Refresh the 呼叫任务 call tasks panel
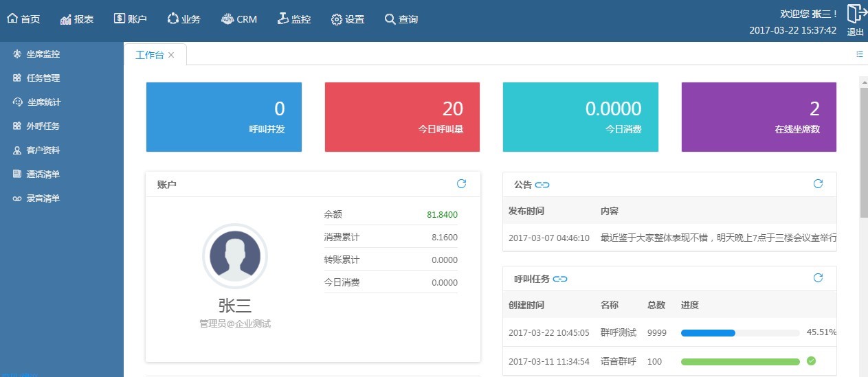 point(818,278)
